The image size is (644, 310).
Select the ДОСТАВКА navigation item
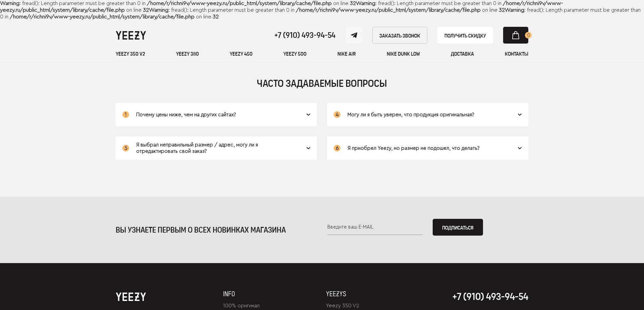[462, 54]
